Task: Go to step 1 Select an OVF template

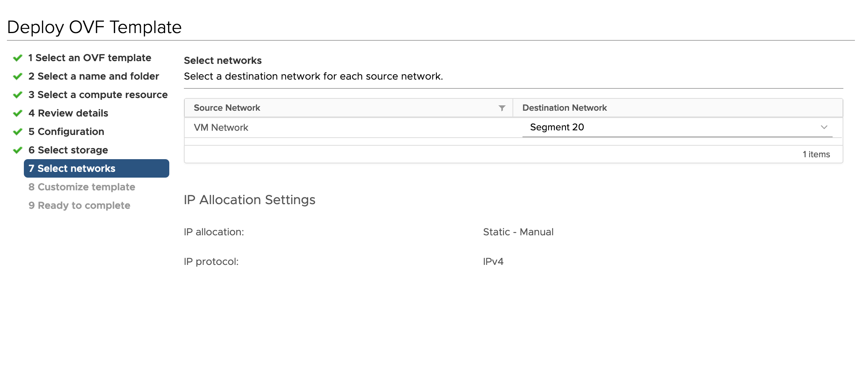Action: (90, 58)
